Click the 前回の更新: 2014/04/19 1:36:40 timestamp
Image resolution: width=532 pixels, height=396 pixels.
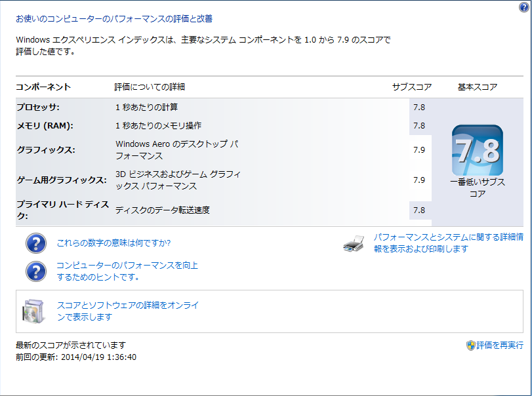(76, 357)
